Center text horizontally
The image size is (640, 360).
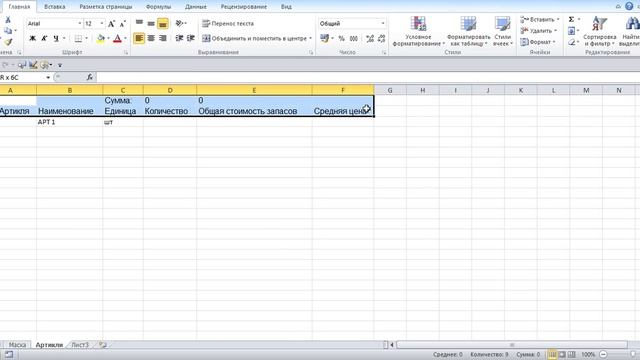[x=151, y=38]
